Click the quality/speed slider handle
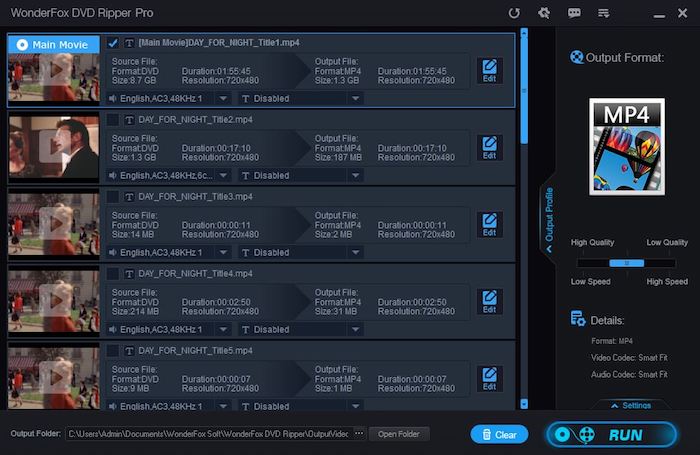This screenshot has height=455, width=700. click(x=626, y=263)
